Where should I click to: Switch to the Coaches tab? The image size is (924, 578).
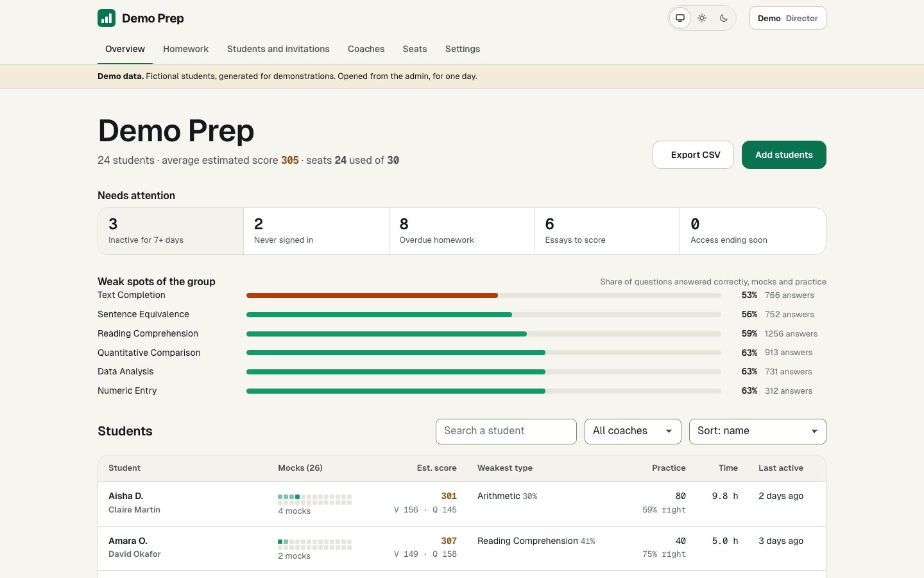click(x=366, y=49)
